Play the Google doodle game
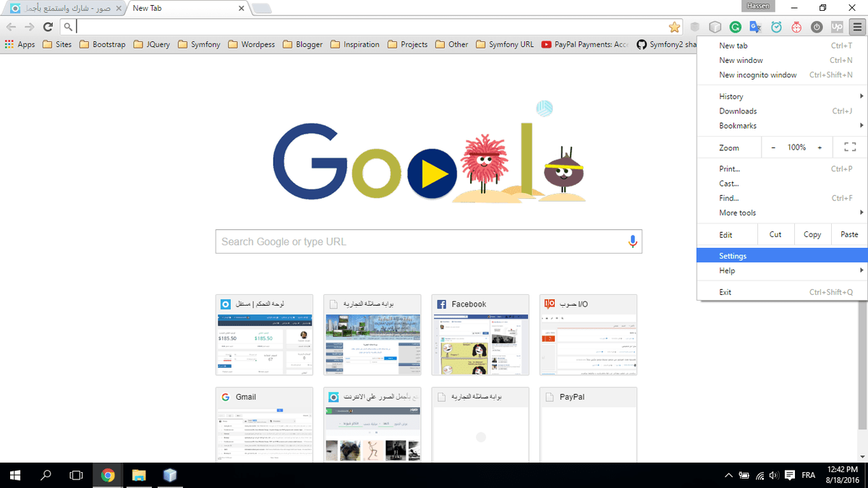Screen dimensions: 868x488 432,174
